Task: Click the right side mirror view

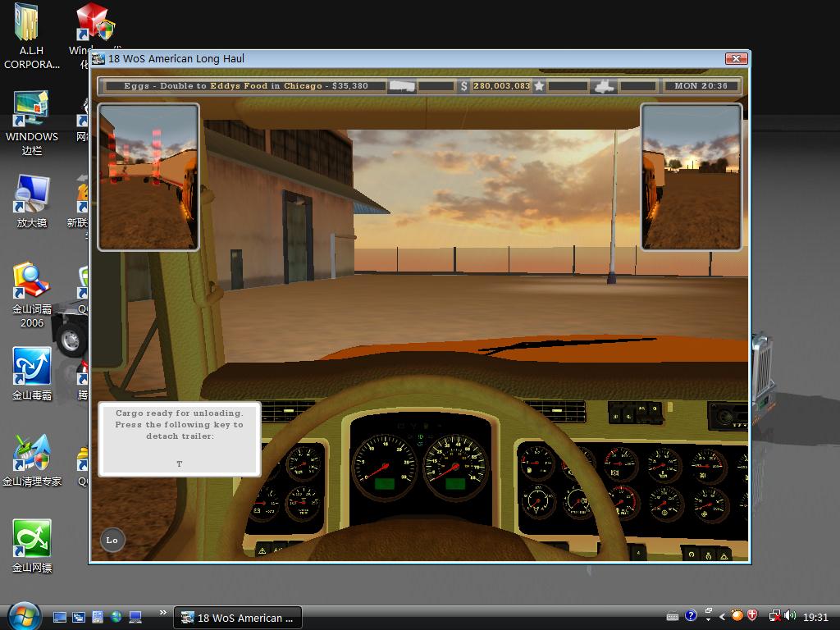Action: coord(692,177)
